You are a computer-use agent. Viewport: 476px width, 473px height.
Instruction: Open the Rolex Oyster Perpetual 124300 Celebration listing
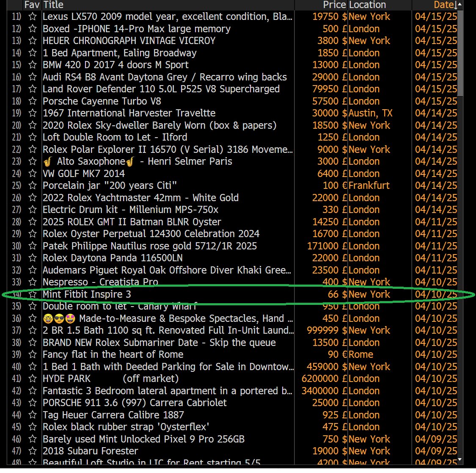[x=151, y=234]
